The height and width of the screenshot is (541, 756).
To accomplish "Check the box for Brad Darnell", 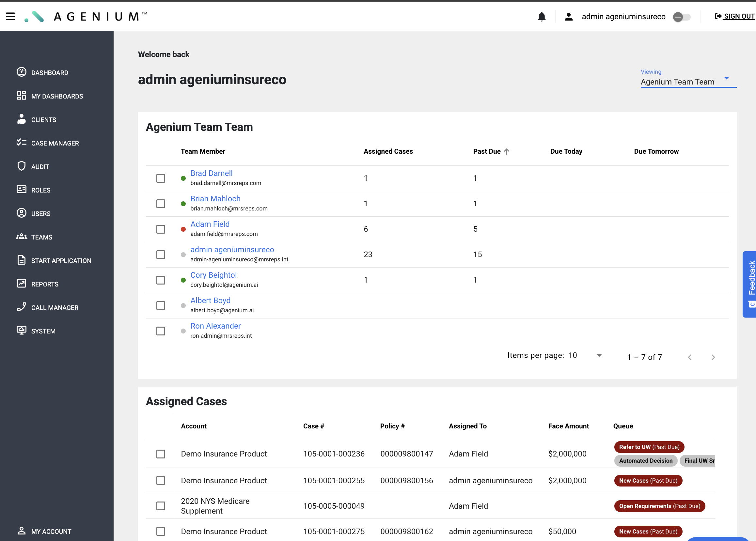I will pos(161,178).
